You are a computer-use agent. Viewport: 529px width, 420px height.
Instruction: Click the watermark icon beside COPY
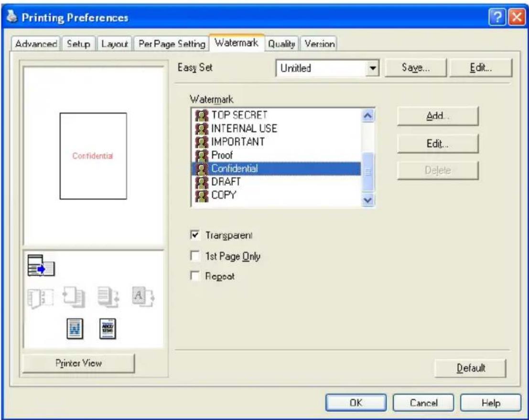(x=202, y=195)
